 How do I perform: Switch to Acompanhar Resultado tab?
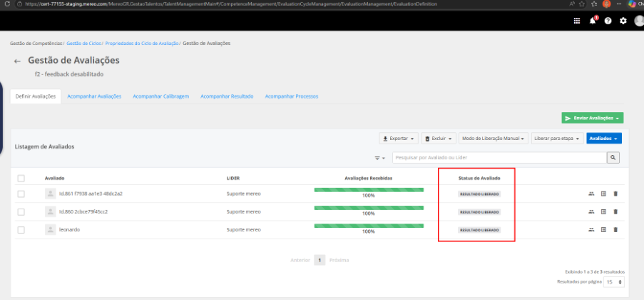227,96
